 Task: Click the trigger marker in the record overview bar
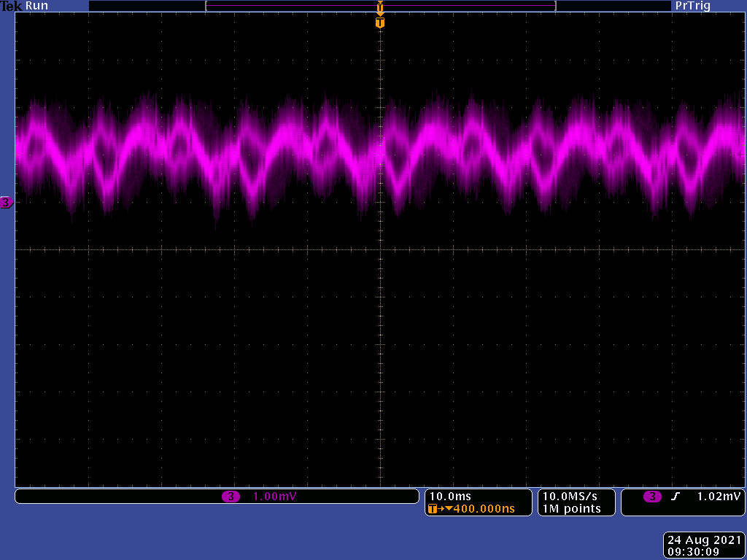pos(379,7)
